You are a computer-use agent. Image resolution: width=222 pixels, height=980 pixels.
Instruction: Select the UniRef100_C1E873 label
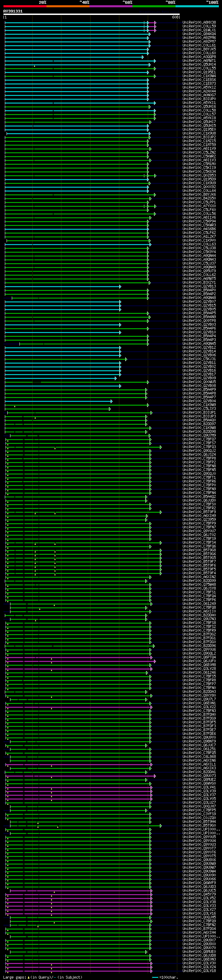click(199, 83)
